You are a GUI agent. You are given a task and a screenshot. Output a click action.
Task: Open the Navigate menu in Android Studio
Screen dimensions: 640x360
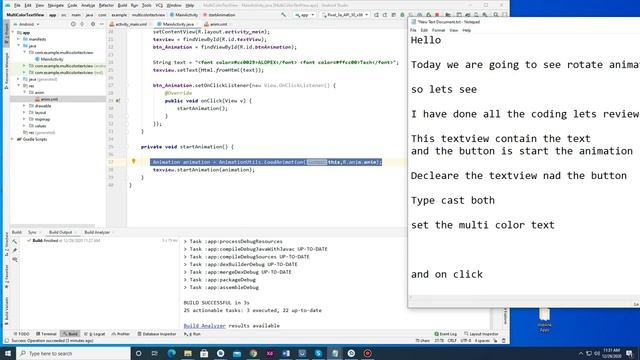click(x=56, y=5)
